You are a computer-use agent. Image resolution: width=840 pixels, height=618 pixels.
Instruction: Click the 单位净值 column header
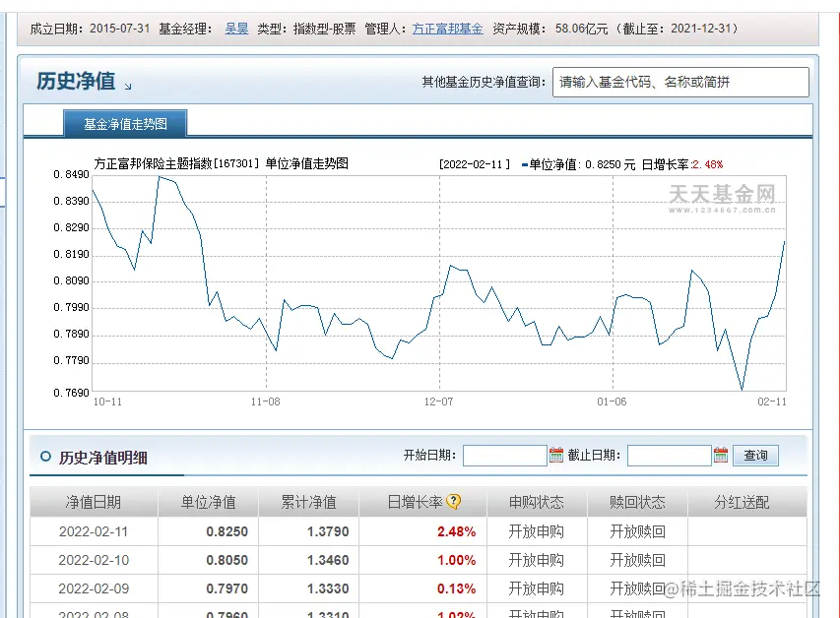point(209,502)
